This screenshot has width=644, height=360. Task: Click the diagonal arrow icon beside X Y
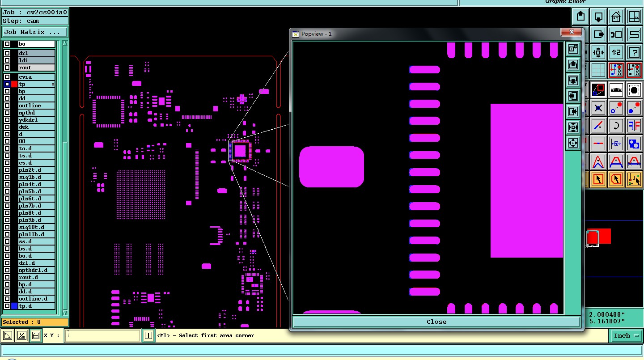pos(8,335)
